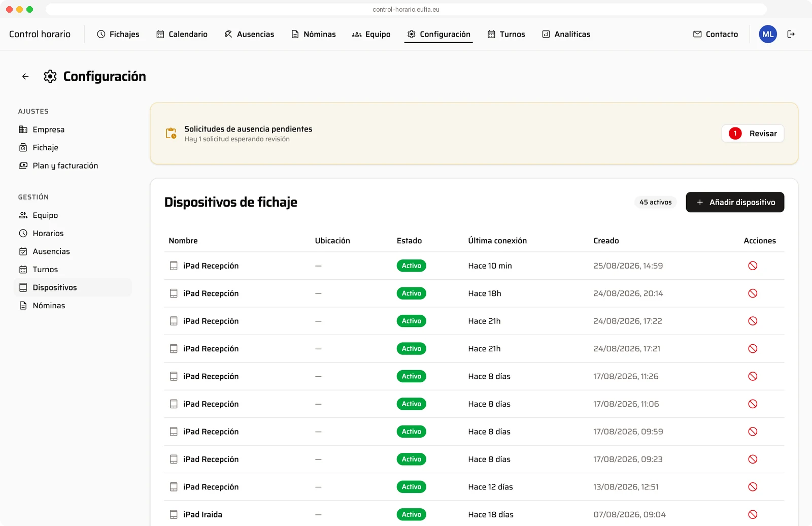Open the Analíticas tab
The height and width of the screenshot is (526, 812).
[x=566, y=34]
